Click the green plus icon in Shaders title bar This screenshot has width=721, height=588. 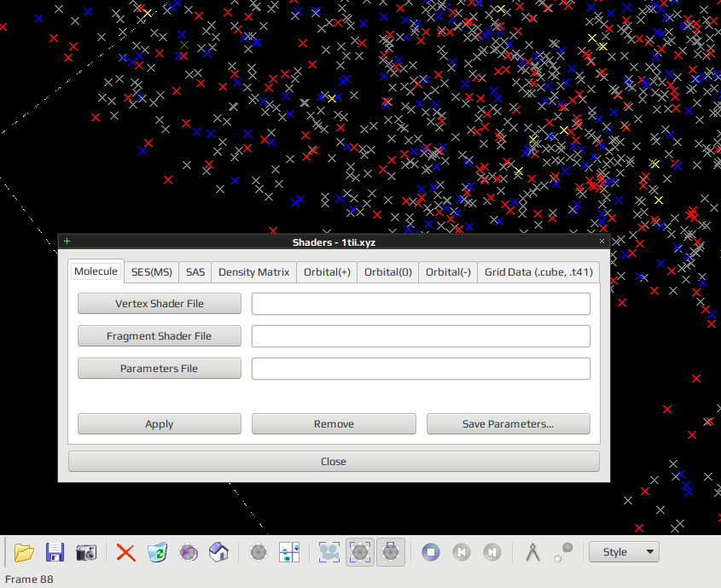(x=67, y=242)
